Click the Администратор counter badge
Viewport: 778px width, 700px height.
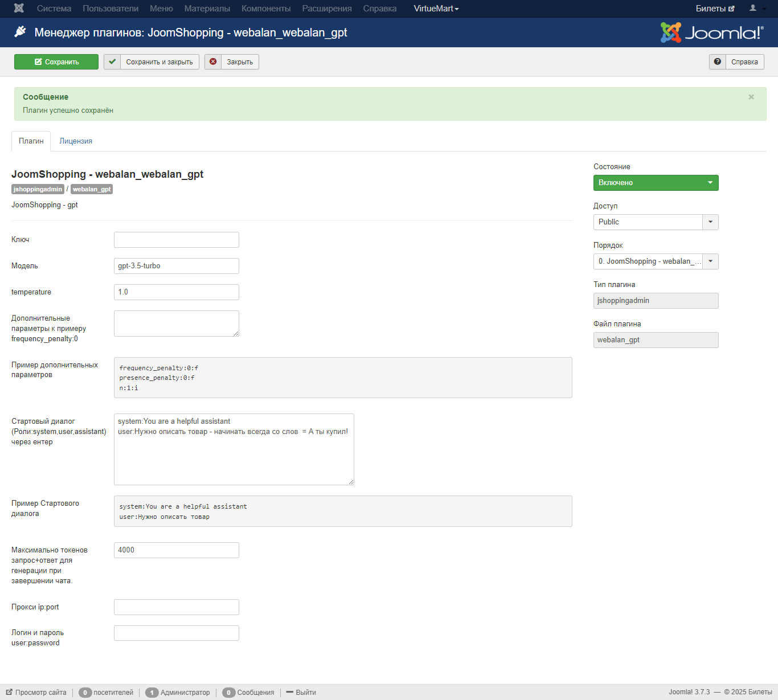[151, 693]
